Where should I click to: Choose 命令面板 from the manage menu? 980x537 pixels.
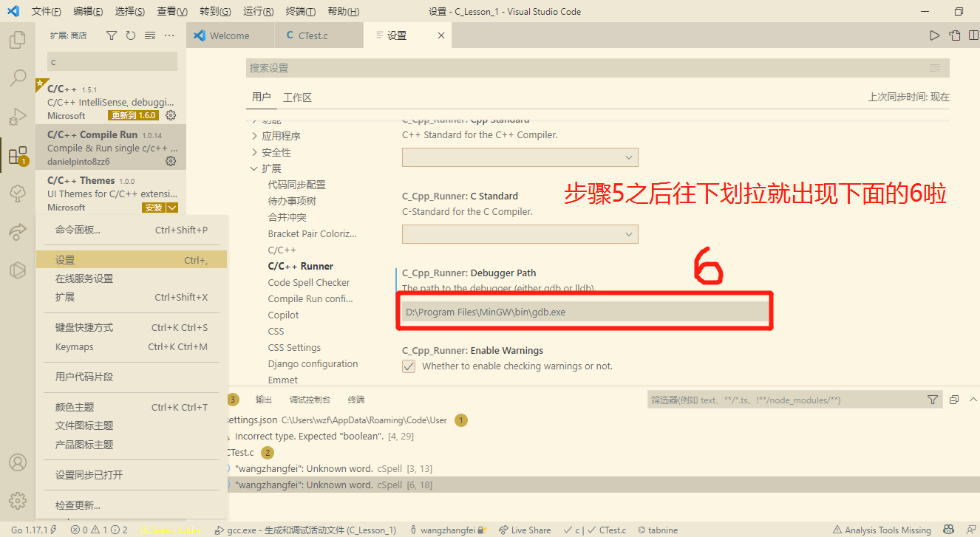pos(132,230)
